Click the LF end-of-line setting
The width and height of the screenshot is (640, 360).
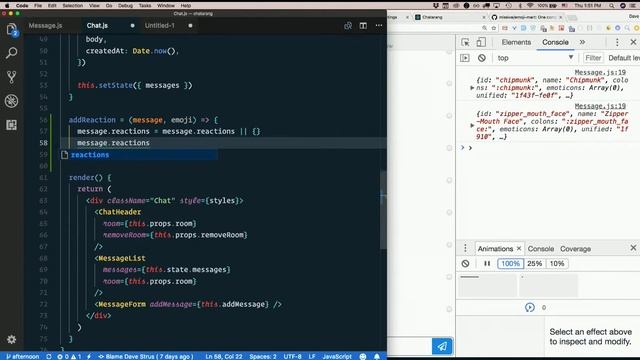[x=312, y=356]
